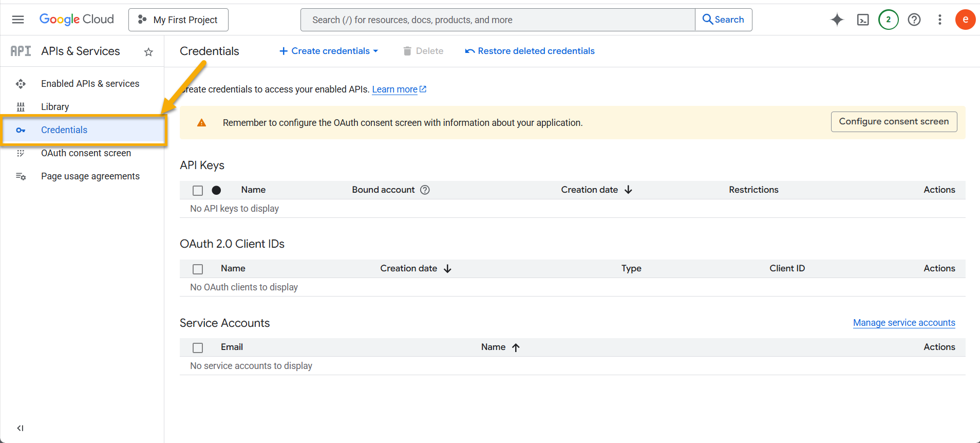This screenshot has width=980, height=443.
Task: Activate Cloud Shell terminal icon
Action: pos(863,20)
